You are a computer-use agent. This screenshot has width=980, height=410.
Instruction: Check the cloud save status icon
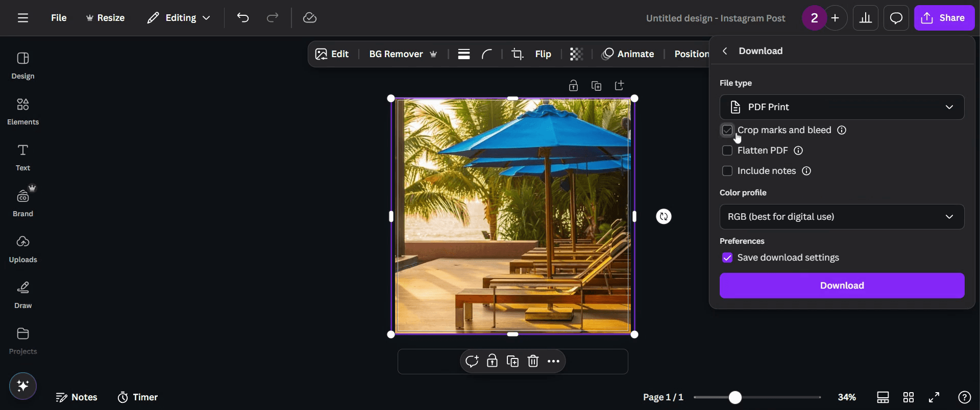pos(310,18)
